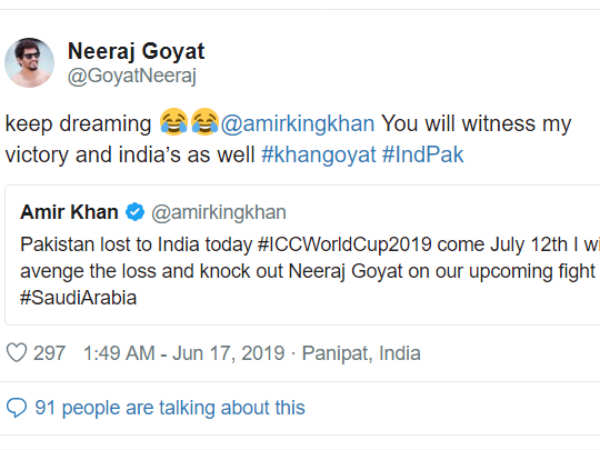Click the speech bubble reply icon

pyautogui.click(x=16, y=407)
